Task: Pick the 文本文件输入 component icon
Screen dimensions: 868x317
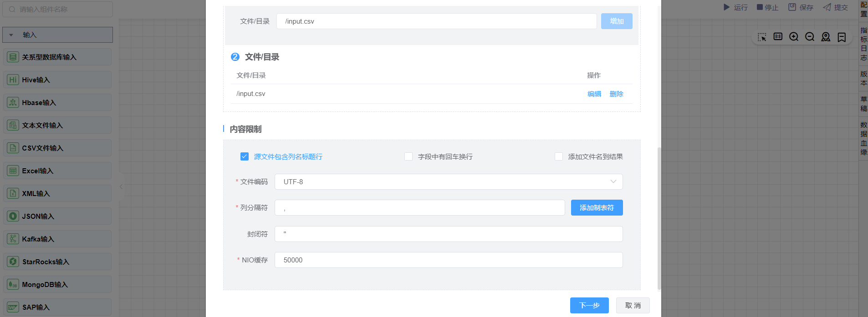Action: pos(13,126)
